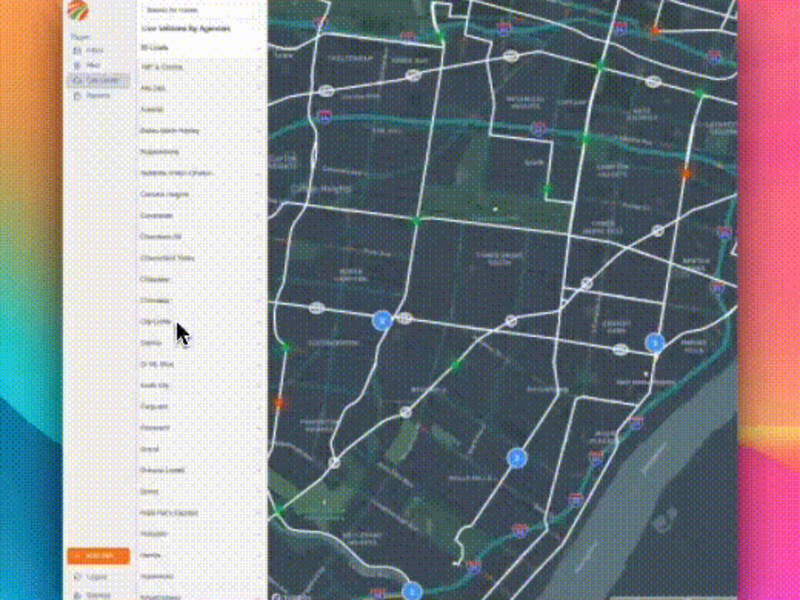Click the orange marker at the map's top right

point(656,31)
